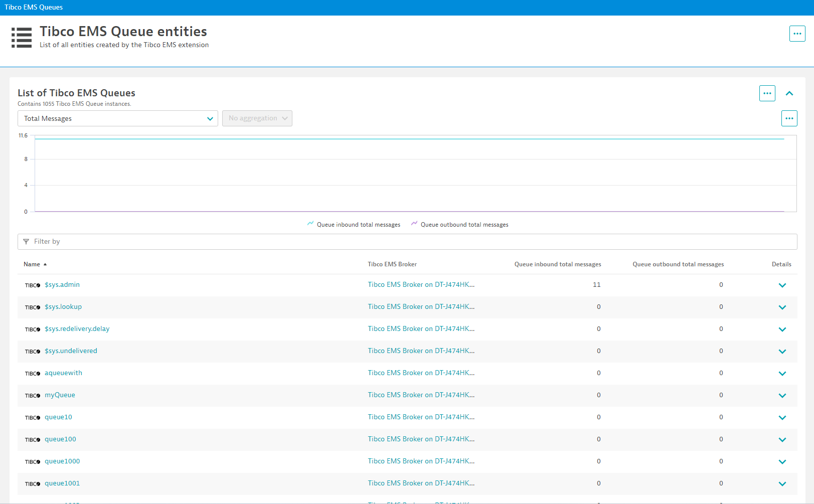Open broker link in queue10 row
Image resolution: width=814 pixels, height=504 pixels.
(x=421, y=417)
